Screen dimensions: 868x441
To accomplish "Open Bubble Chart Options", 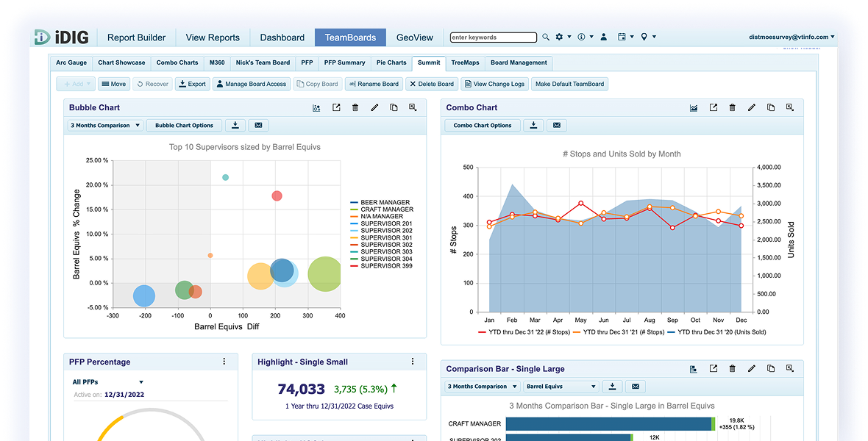I will 184,125.
